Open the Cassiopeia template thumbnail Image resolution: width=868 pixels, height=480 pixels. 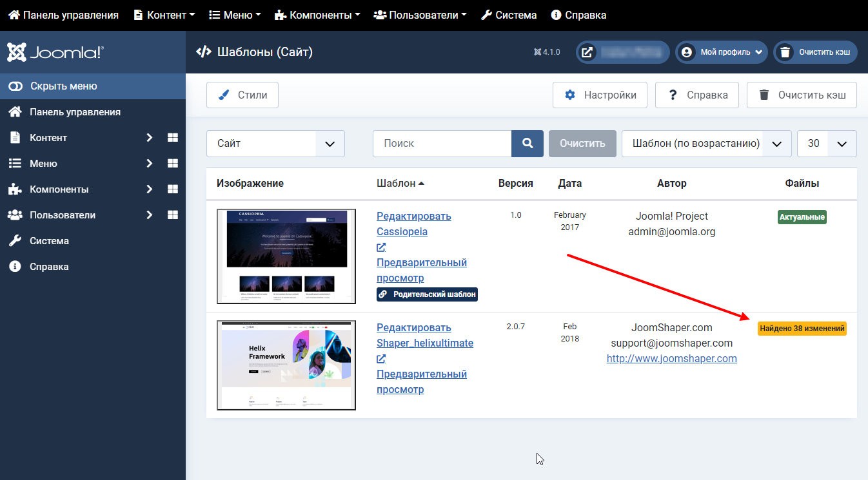pos(286,256)
